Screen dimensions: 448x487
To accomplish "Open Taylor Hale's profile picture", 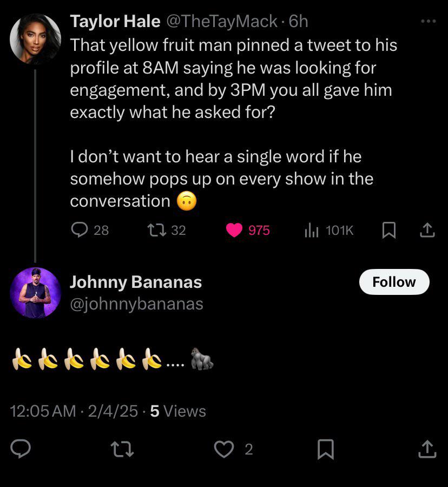I will (x=35, y=39).
